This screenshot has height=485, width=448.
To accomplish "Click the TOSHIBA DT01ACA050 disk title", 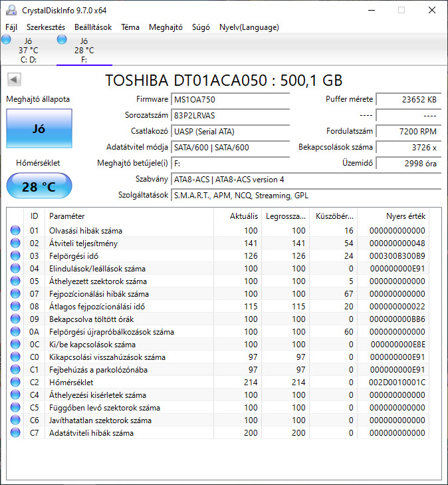I will 224,81.
